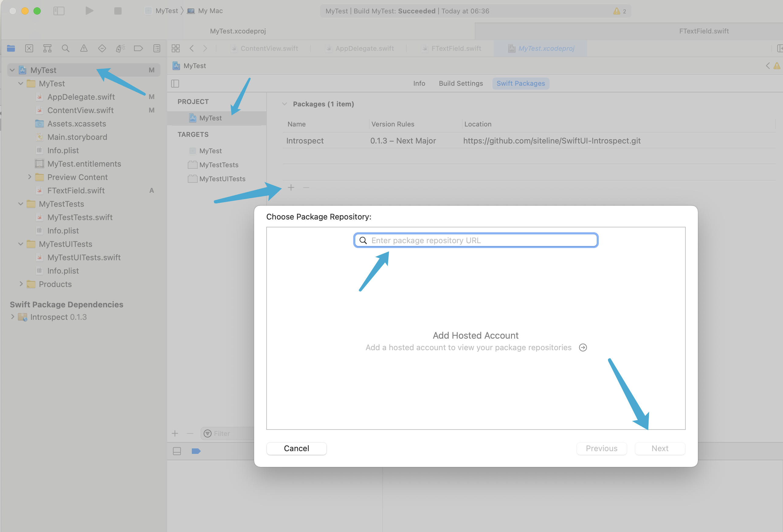Click the Stop button in toolbar
783x532 pixels.
(x=118, y=11)
